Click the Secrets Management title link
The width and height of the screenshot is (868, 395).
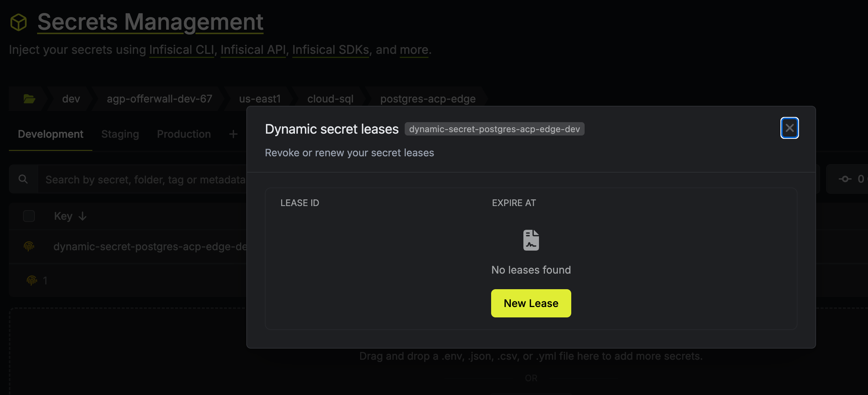150,22
